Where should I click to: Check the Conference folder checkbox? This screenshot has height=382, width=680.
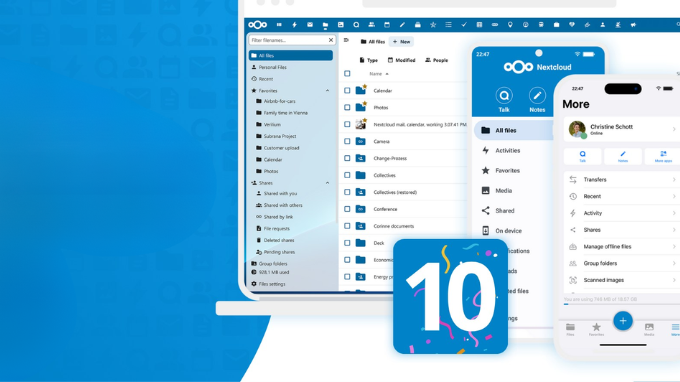tap(347, 209)
